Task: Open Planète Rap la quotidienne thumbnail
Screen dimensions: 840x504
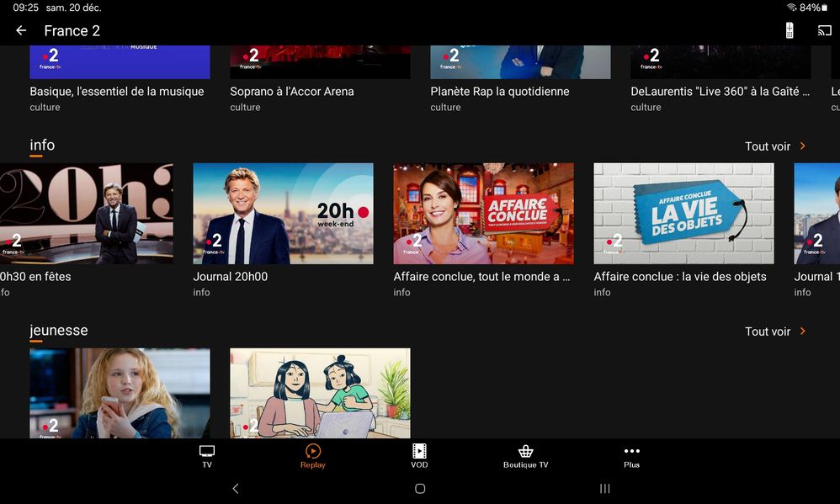Action: pyautogui.click(x=520, y=62)
